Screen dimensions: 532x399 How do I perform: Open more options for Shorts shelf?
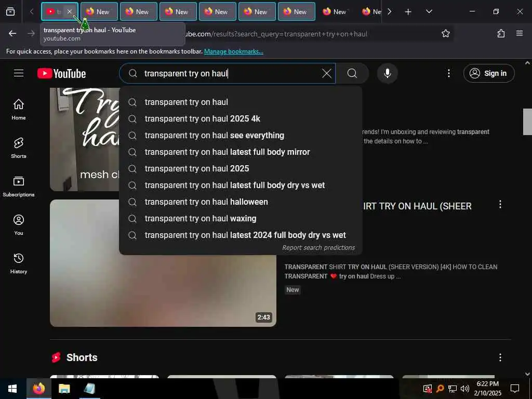(x=500, y=357)
